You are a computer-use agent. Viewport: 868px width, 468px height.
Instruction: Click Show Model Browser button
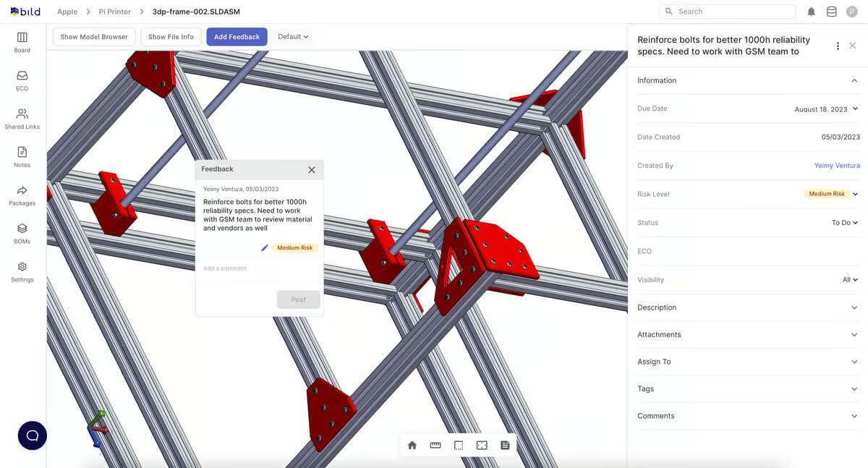pyautogui.click(x=94, y=37)
